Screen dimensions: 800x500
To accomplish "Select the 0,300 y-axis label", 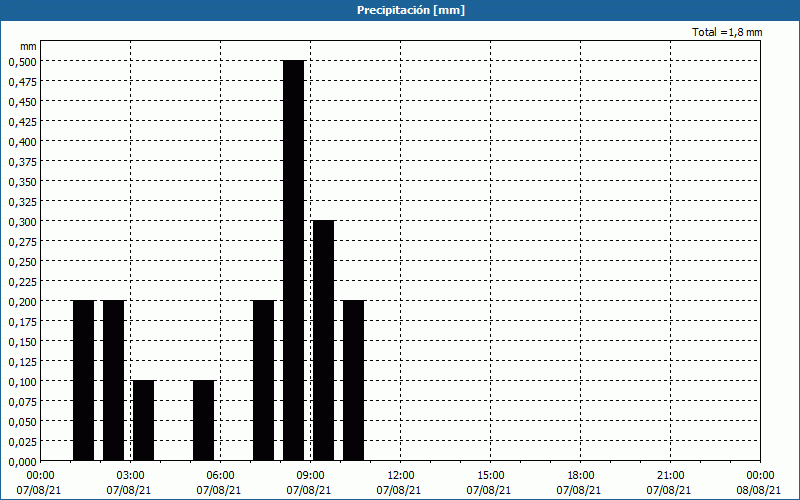I will point(22,221).
